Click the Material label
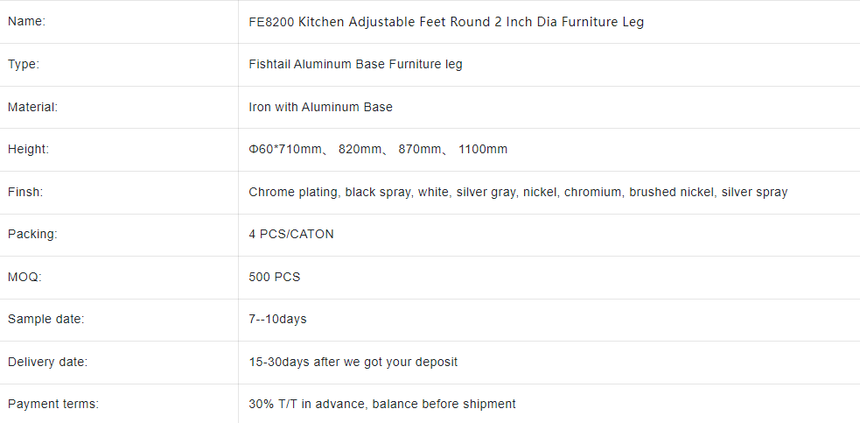 coord(32,107)
